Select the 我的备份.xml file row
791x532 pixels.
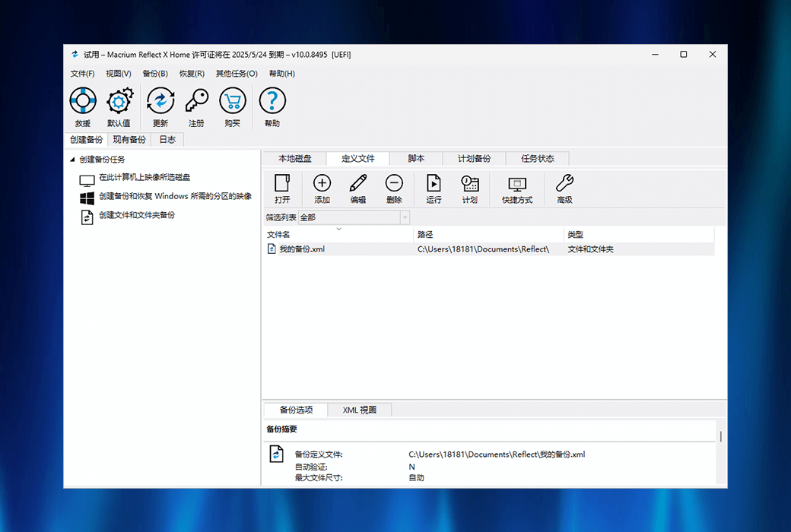tap(489, 249)
